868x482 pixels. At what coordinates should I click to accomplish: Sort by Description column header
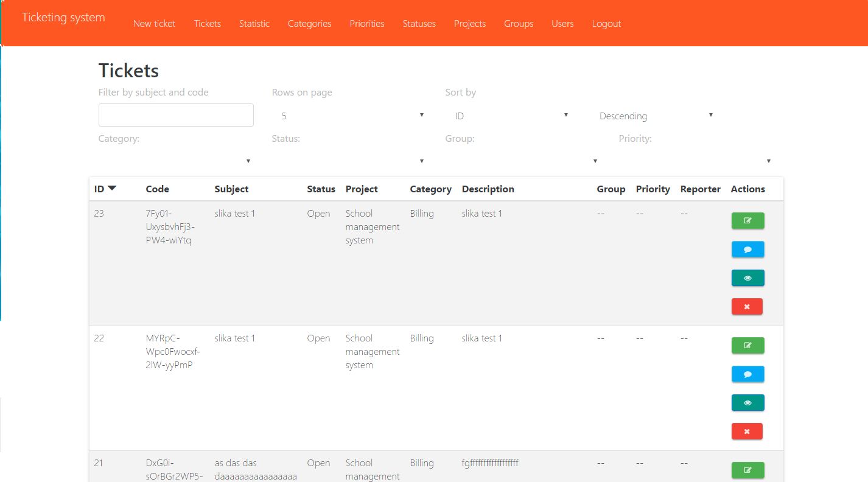coord(488,189)
